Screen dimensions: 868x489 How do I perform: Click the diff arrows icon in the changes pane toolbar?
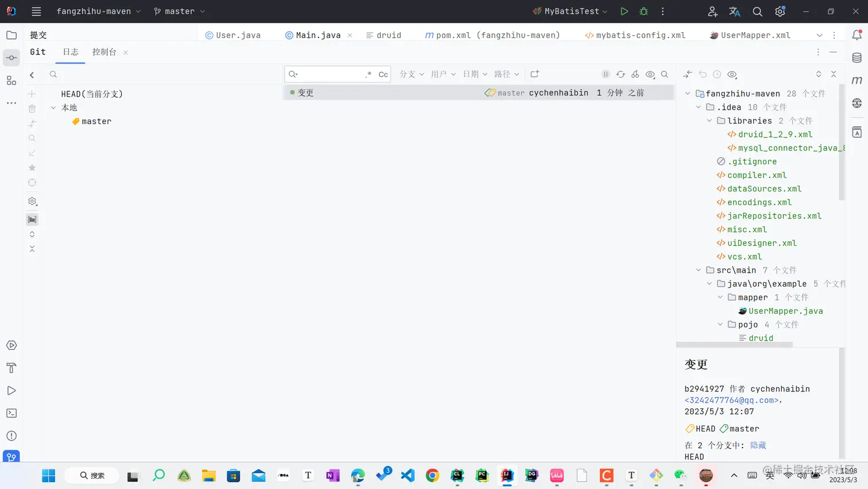click(x=688, y=74)
